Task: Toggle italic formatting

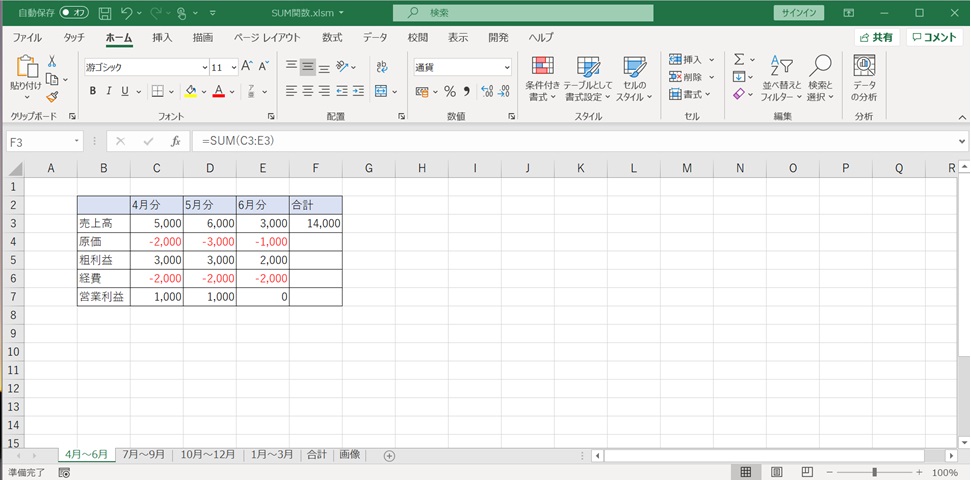Action: tap(109, 91)
